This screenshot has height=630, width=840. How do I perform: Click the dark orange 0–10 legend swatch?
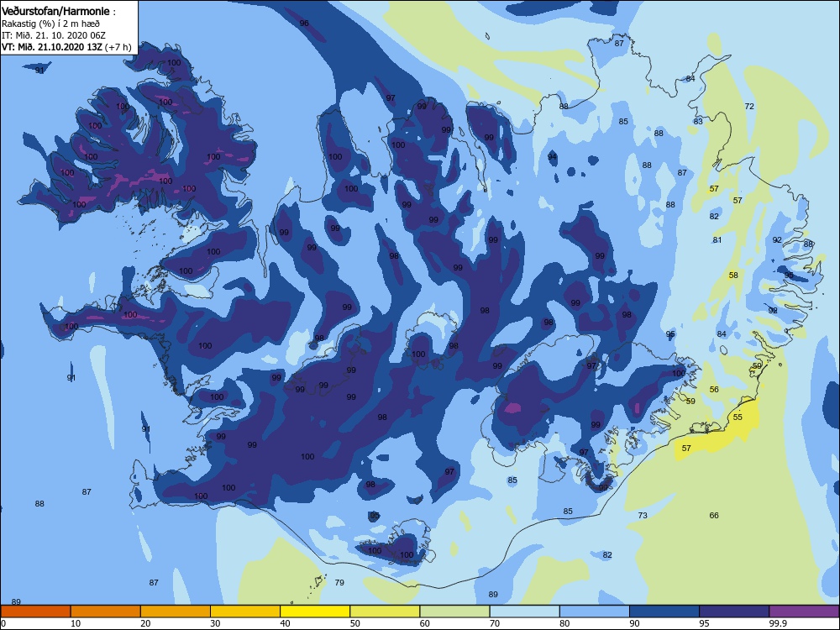pos(35,612)
